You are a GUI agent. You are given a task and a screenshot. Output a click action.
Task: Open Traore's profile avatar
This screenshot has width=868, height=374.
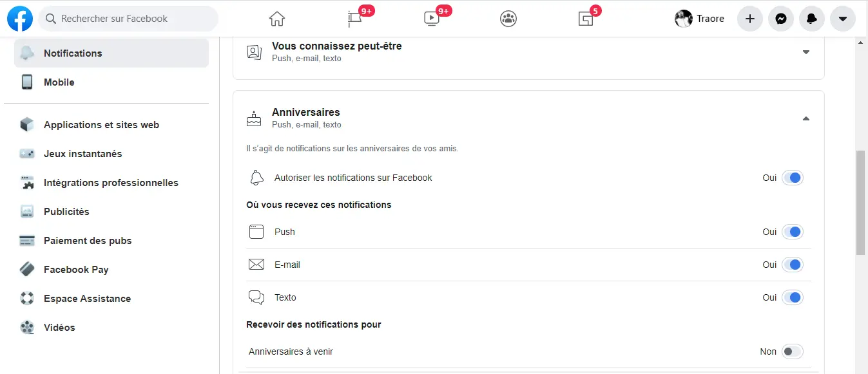(x=684, y=19)
